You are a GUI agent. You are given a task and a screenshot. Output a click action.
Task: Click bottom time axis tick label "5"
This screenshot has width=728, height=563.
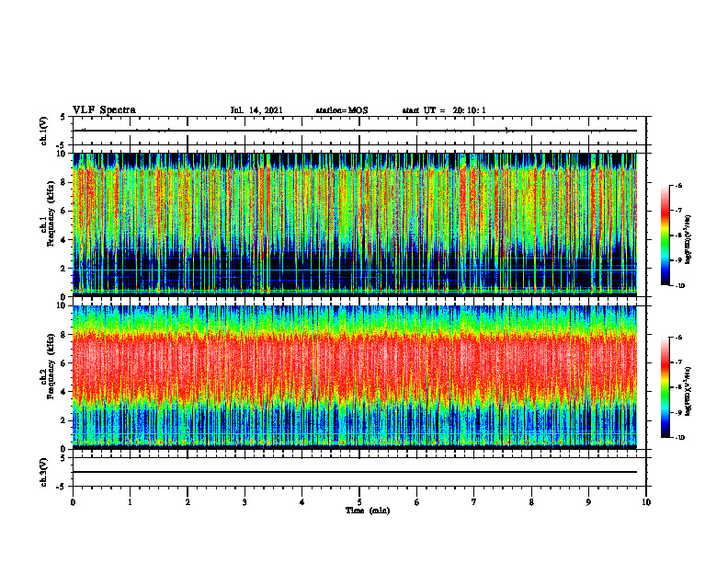tap(359, 502)
